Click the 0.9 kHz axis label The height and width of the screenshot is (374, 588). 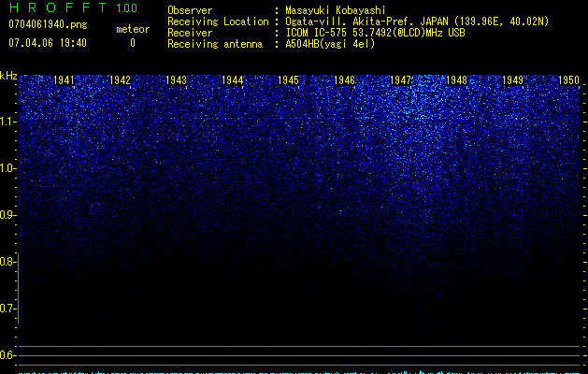pyautogui.click(x=7, y=215)
